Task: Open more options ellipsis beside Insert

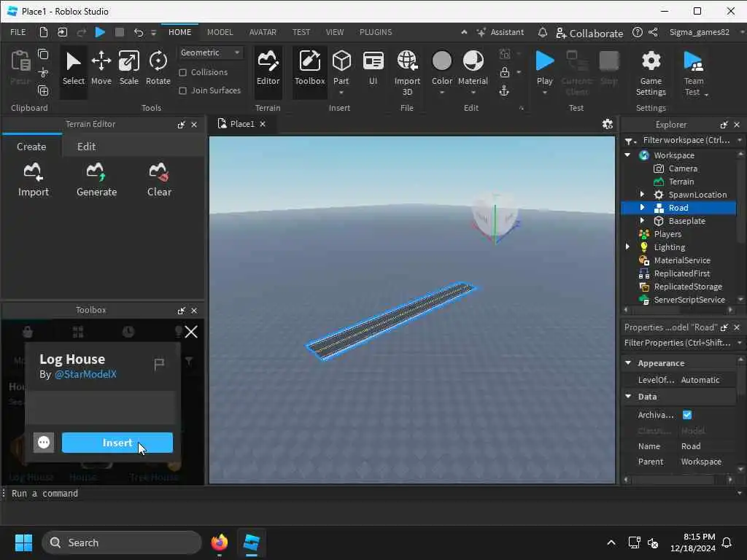Action: pyautogui.click(x=43, y=443)
